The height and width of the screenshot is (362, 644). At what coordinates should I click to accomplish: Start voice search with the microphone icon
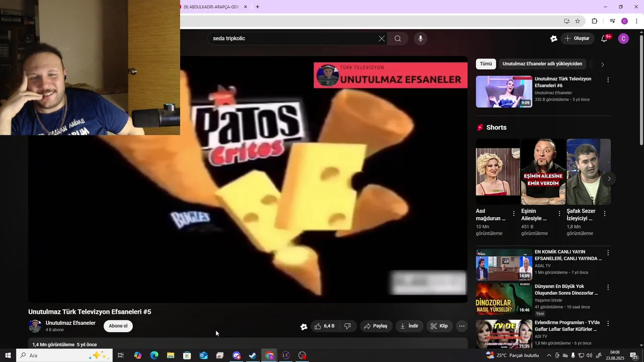click(x=421, y=39)
